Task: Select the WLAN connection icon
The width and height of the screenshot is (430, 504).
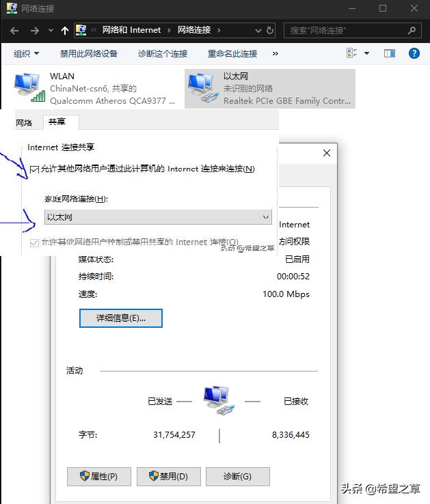Action: (29, 87)
